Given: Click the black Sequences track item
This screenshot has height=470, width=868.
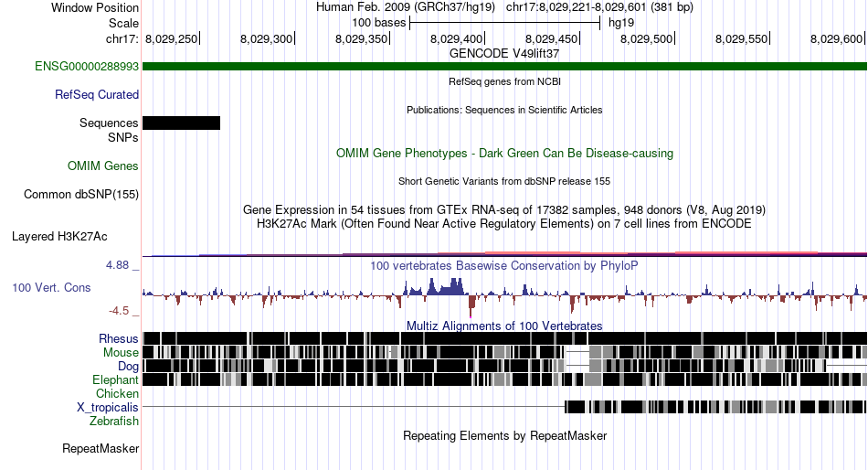Looking at the screenshot, I should point(181,123).
